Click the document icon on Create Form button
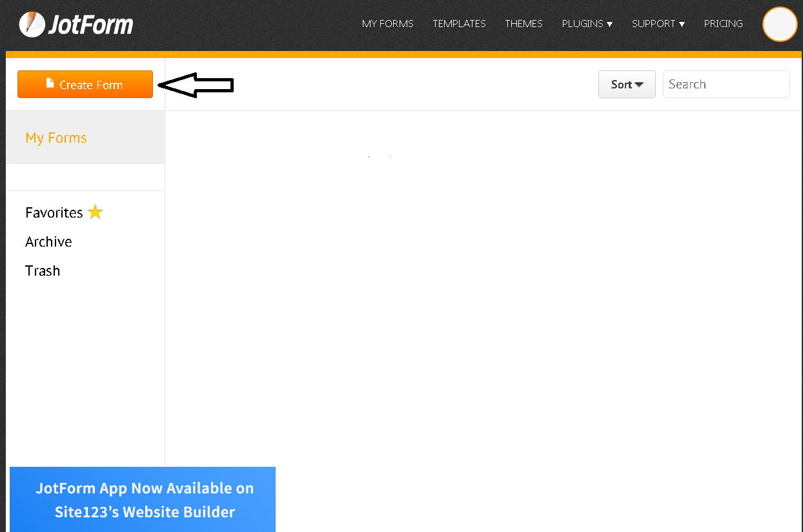This screenshot has height=532, width=803. point(49,83)
